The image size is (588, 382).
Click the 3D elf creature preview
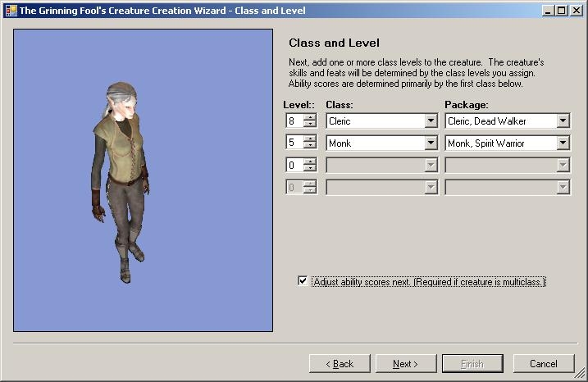[121, 180]
